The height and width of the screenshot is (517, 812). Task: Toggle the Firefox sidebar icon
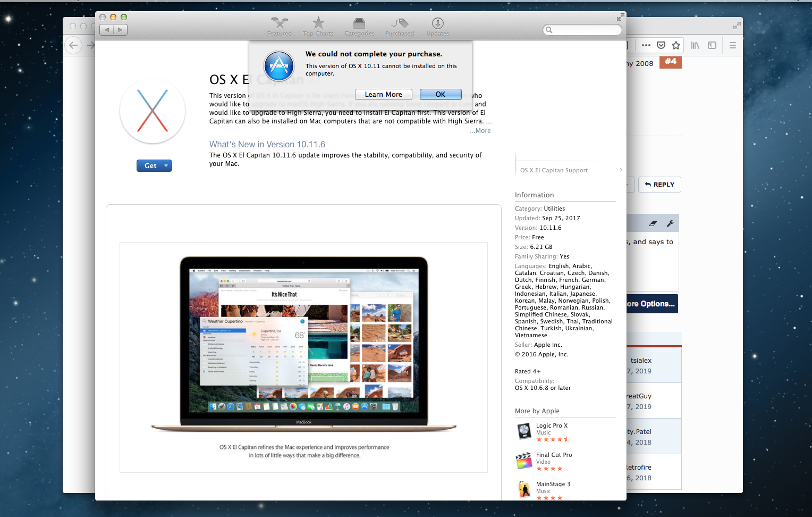point(712,45)
